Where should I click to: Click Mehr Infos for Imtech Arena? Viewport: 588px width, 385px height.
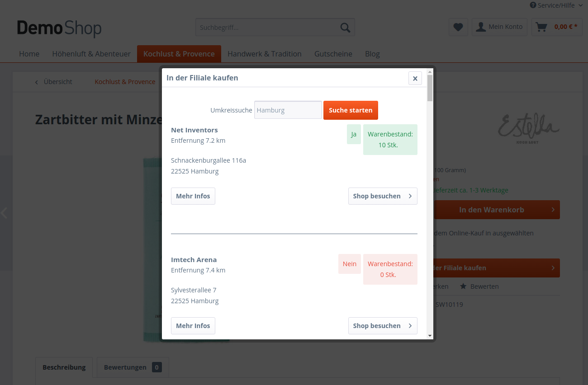coord(193,326)
